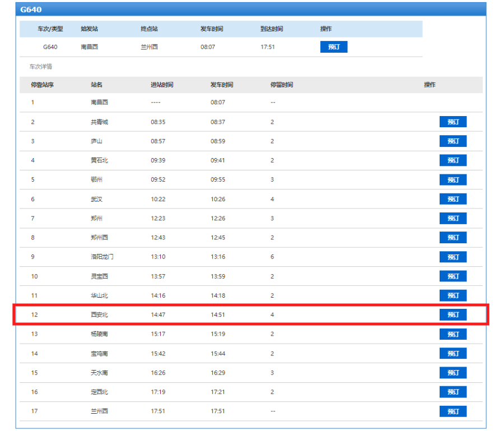This screenshot has width=504, height=435.
Task: Book a ticket for 杨陵南 station
Action: pos(452,334)
